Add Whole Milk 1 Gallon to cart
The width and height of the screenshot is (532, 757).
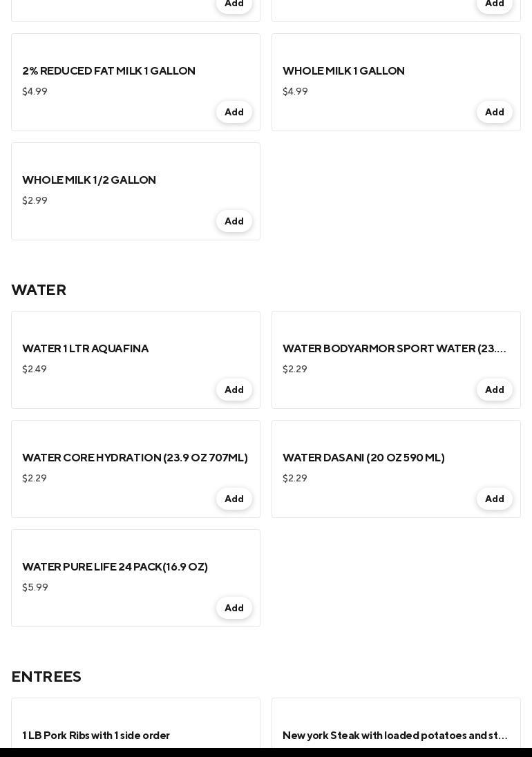point(494,112)
